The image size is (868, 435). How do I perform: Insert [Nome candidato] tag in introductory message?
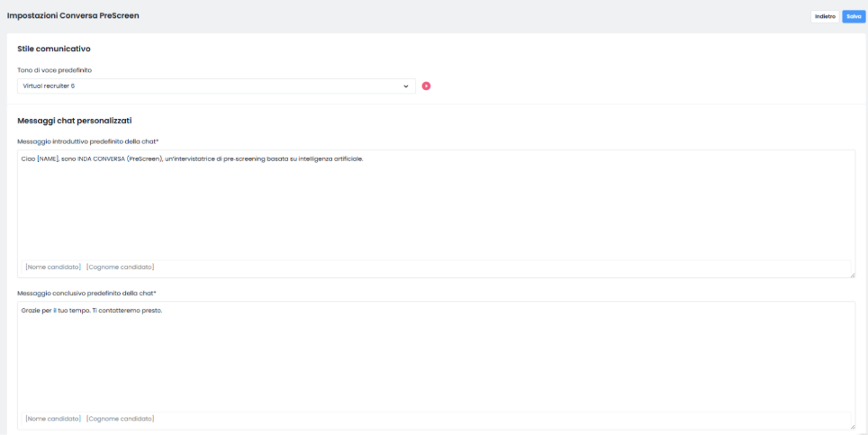(53, 267)
